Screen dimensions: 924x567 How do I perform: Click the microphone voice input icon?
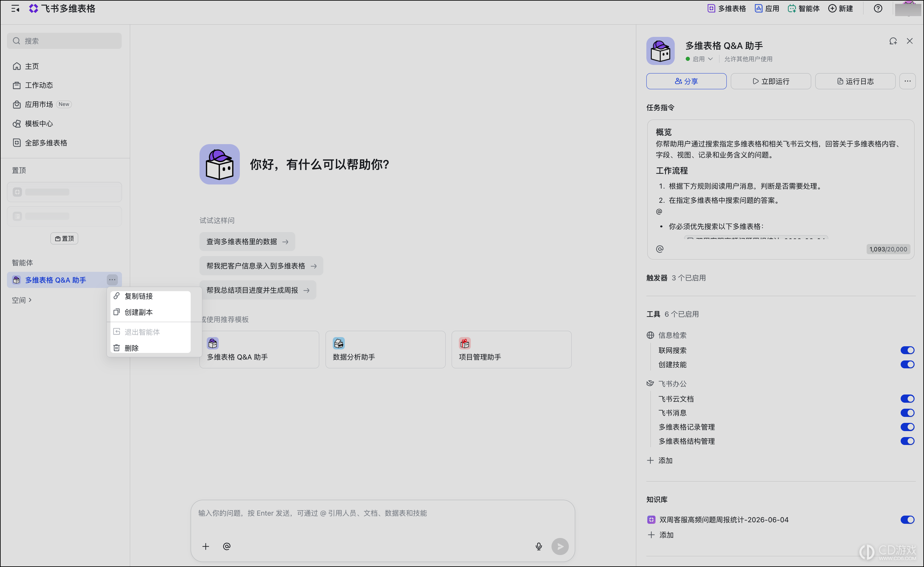(x=539, y=547)
